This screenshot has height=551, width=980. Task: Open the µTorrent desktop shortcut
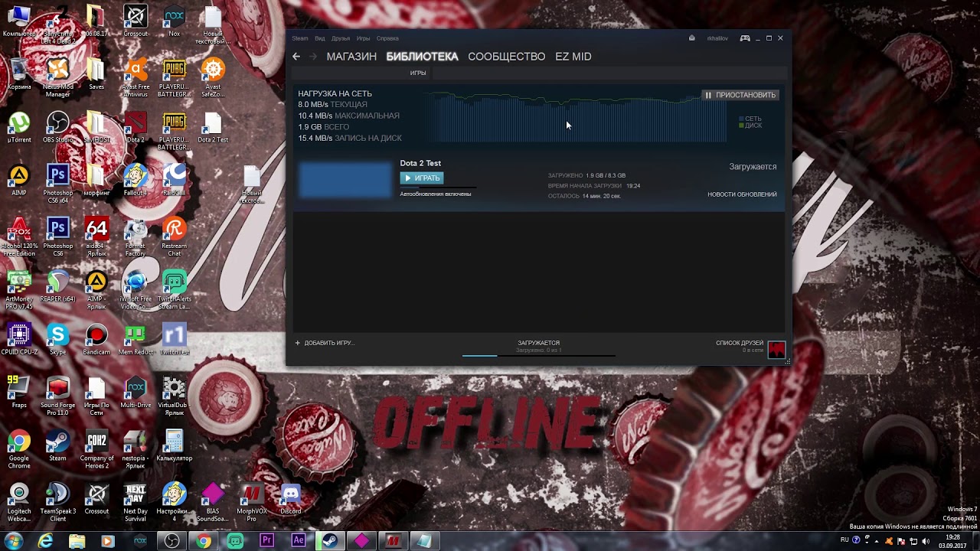[x=19, y=127]
